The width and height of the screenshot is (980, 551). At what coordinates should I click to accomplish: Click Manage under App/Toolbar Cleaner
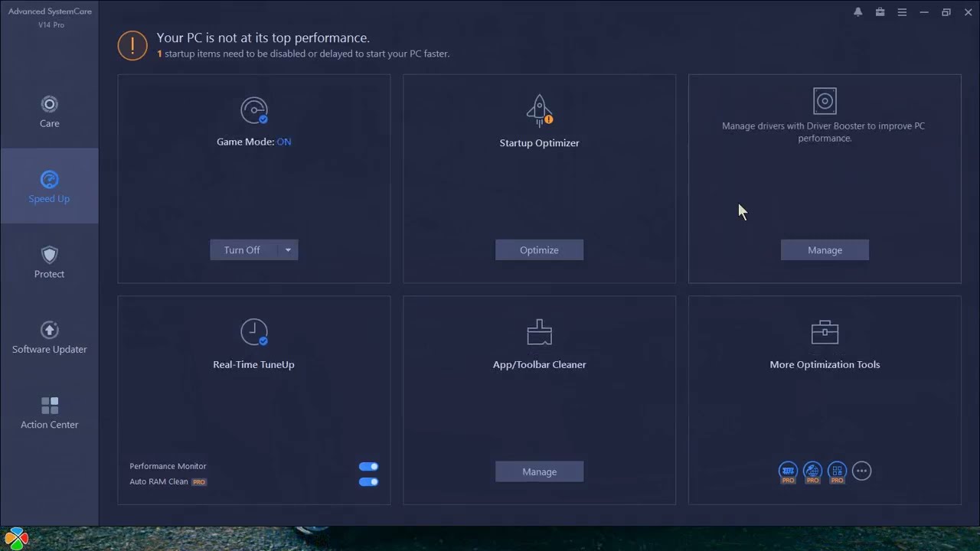(539, 472)
